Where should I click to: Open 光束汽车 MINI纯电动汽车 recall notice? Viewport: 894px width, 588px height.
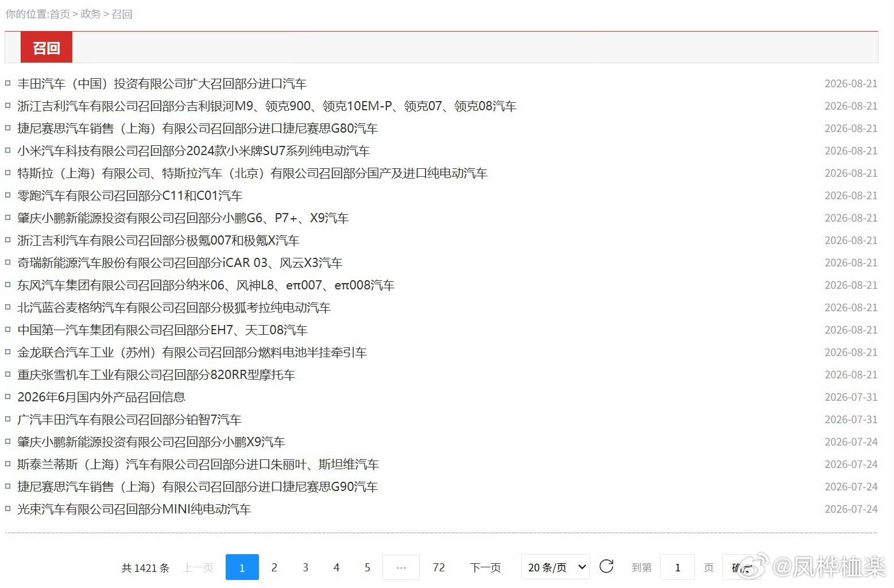tap(134, 509)
